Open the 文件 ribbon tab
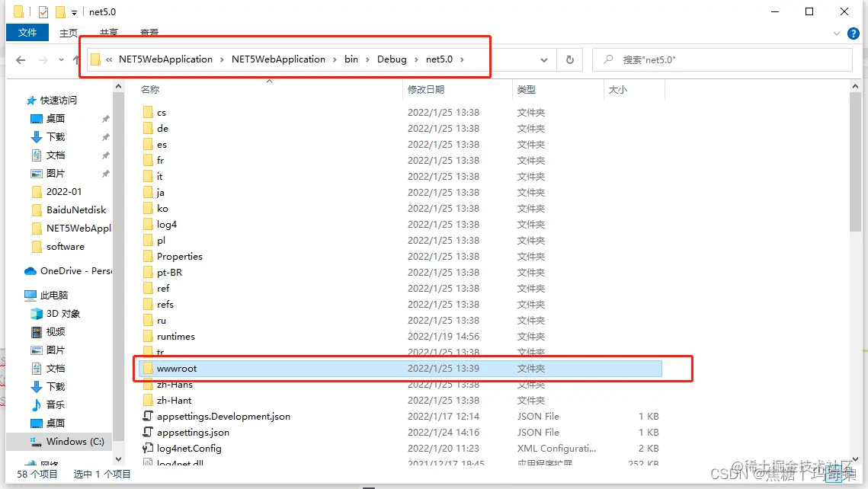The height and width of the screenshot is (489, 868). pos(27,33)
